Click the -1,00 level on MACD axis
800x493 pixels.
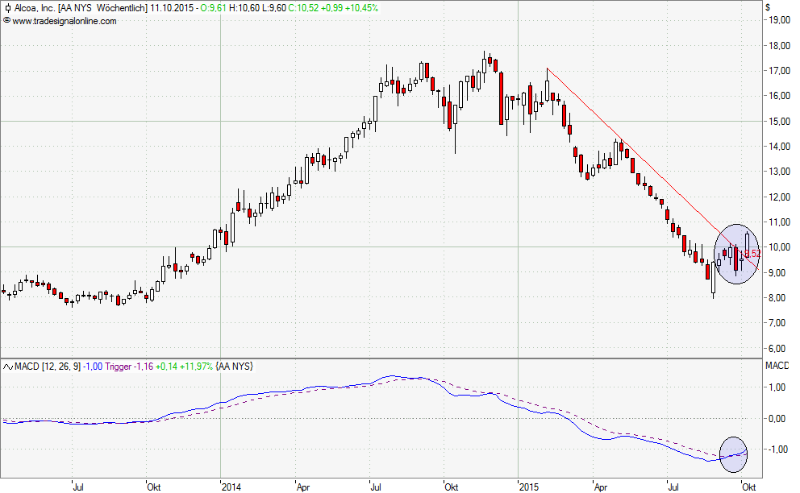point(778,449)
